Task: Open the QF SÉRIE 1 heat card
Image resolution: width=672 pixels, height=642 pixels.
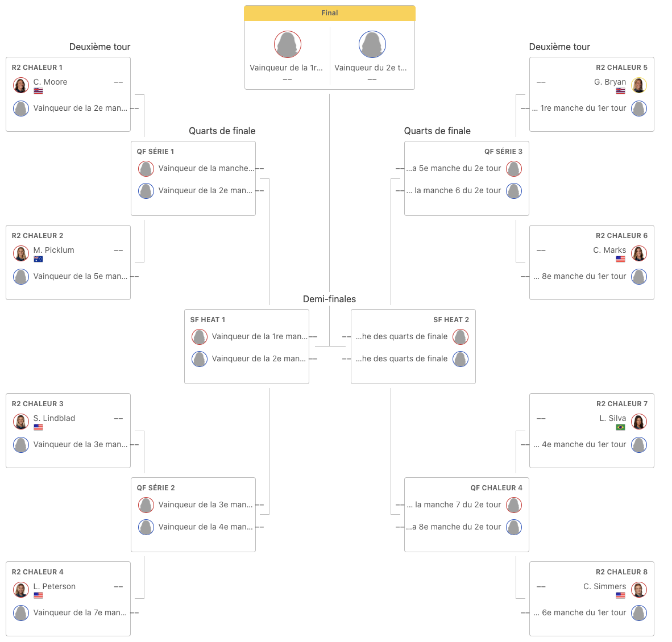Action: (x=193, y=178)
